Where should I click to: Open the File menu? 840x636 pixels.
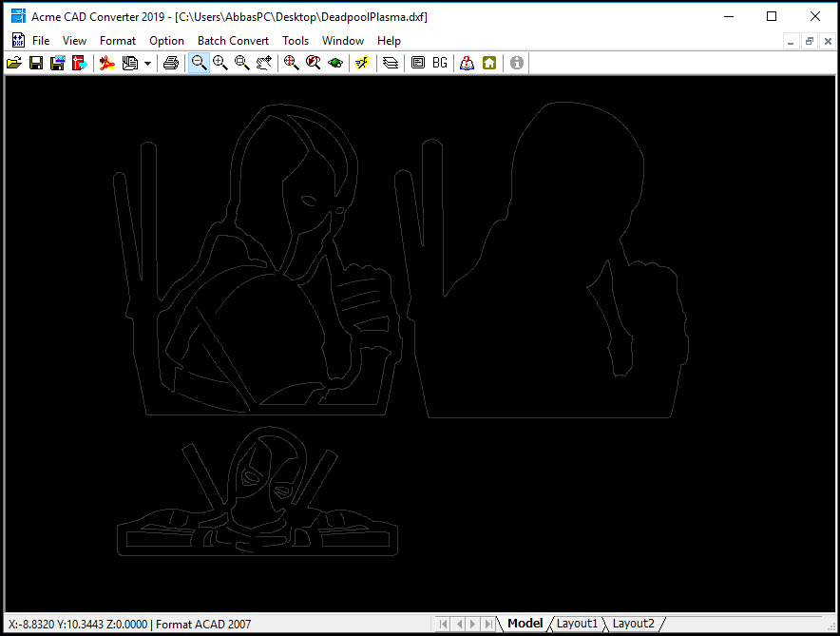[x=41, y=41]
